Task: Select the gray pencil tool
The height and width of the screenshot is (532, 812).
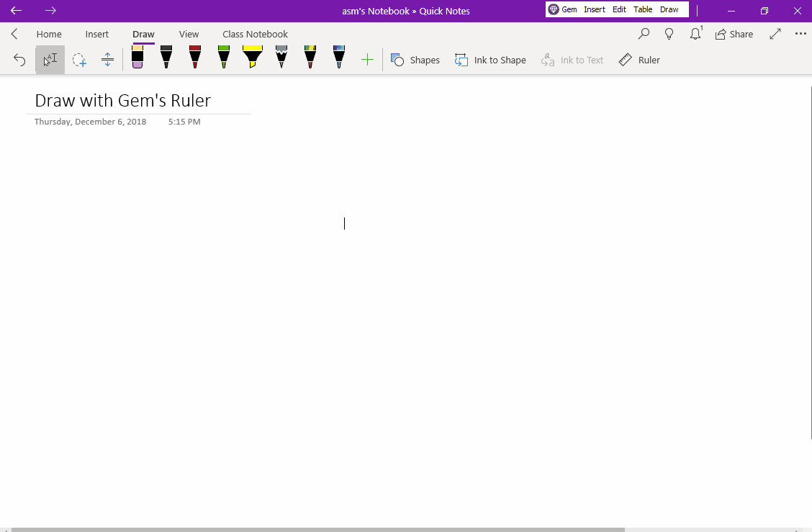Action: tap(281, 57)
